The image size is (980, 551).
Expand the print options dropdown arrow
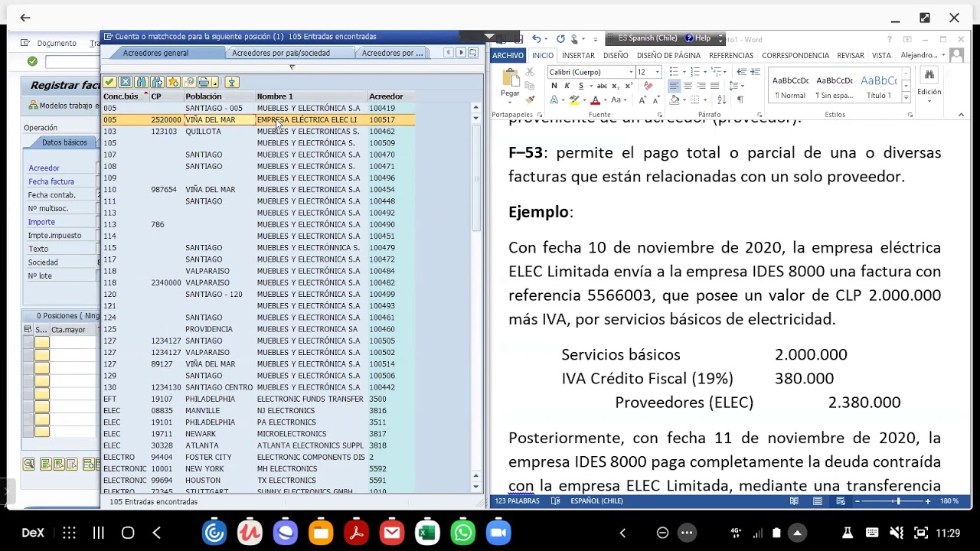tap(216, 82)
